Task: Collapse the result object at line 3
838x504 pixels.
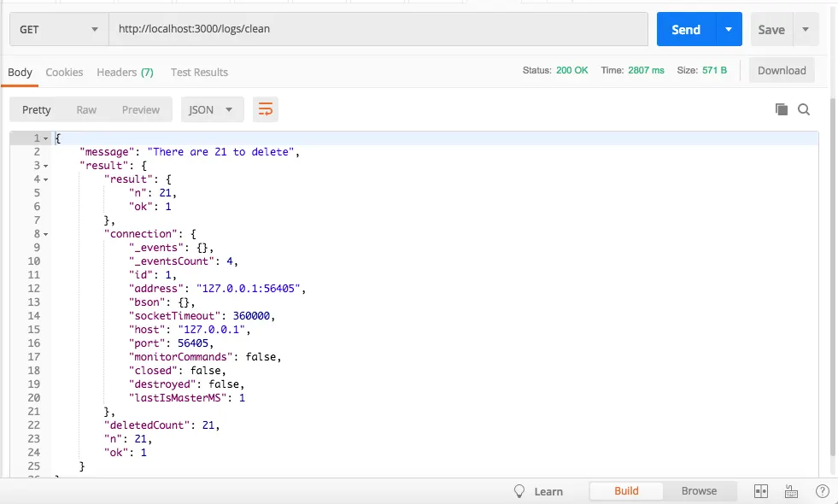Action: click(46, 166)
